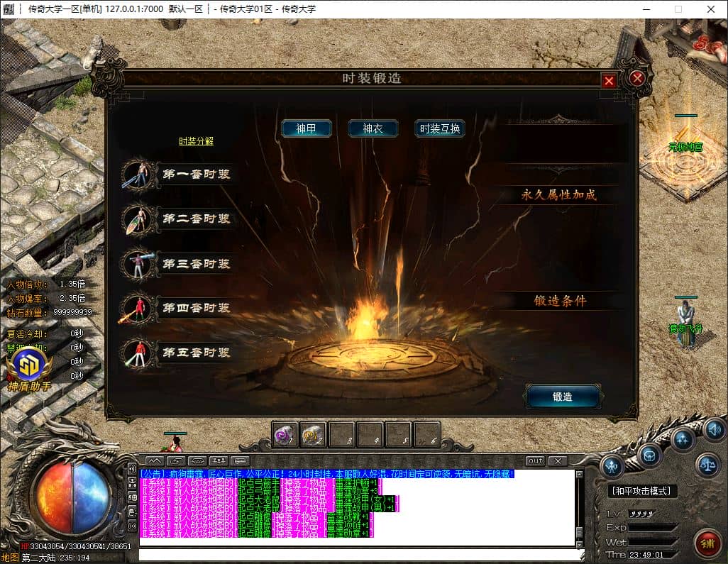This screenshot has height=564, width=728.
Task: Choose 第一套时装 costume
Action: [x=197, y=174]
